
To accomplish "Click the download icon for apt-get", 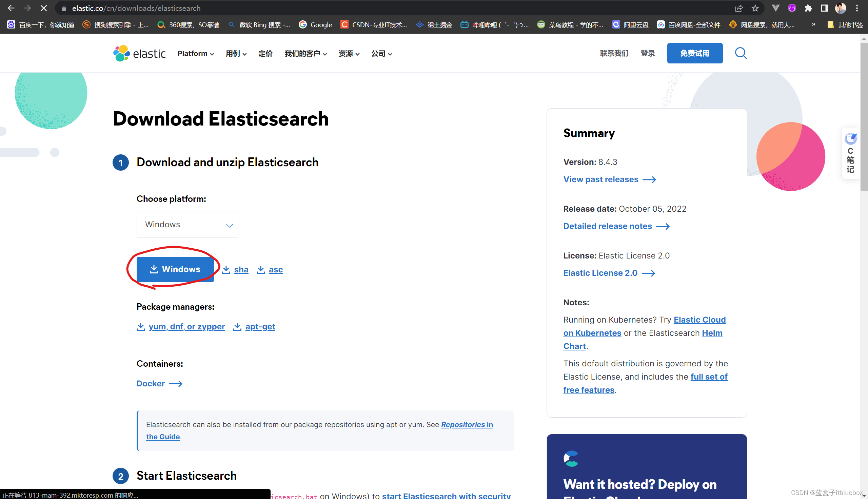I will click(237, 327).
